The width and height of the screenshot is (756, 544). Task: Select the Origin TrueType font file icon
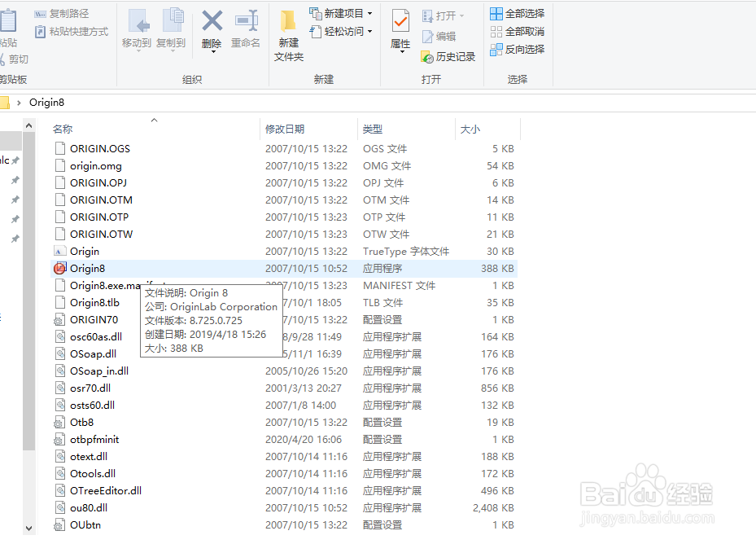click(59, 252)
